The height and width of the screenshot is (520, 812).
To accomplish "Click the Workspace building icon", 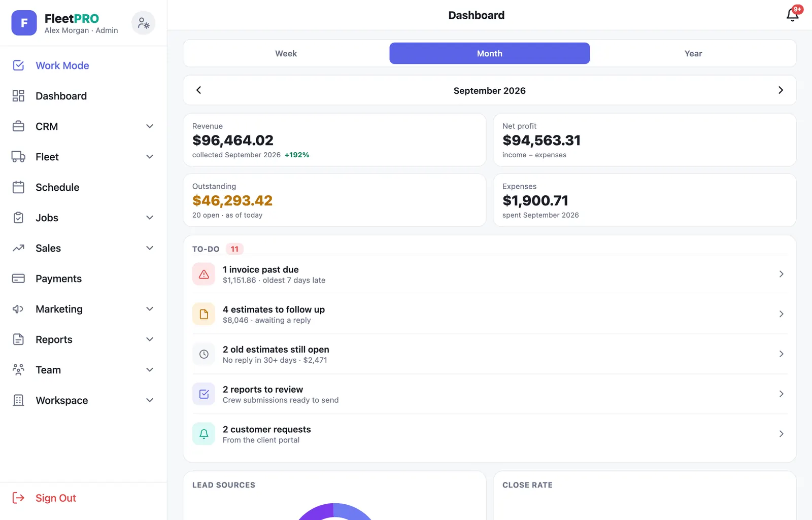I will coord(18,400).
